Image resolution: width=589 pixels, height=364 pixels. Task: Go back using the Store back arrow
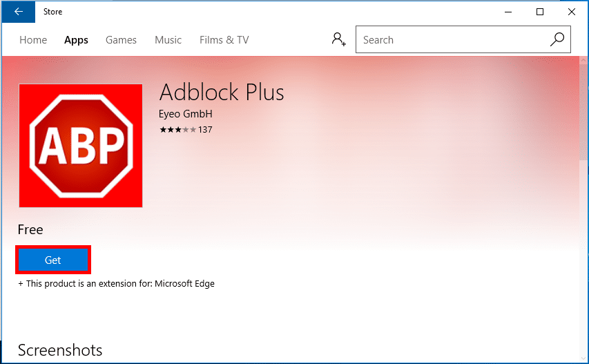pyautogui.click(x=19, y=12)
